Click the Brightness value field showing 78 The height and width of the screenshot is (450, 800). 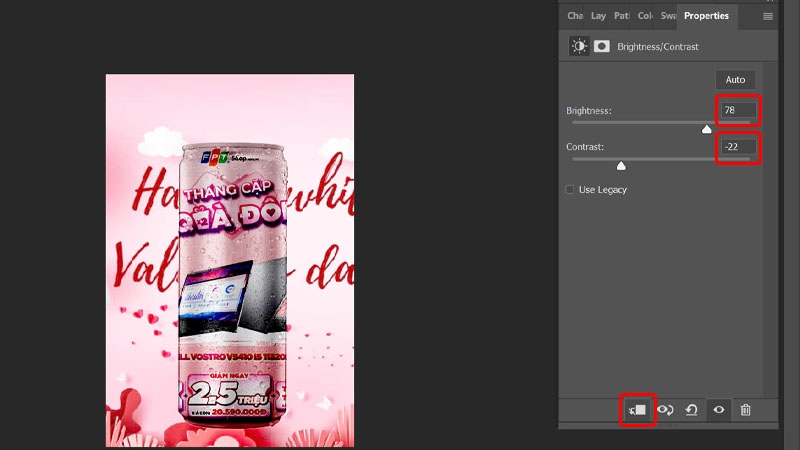pyautogui.click(x=738, y=110)
